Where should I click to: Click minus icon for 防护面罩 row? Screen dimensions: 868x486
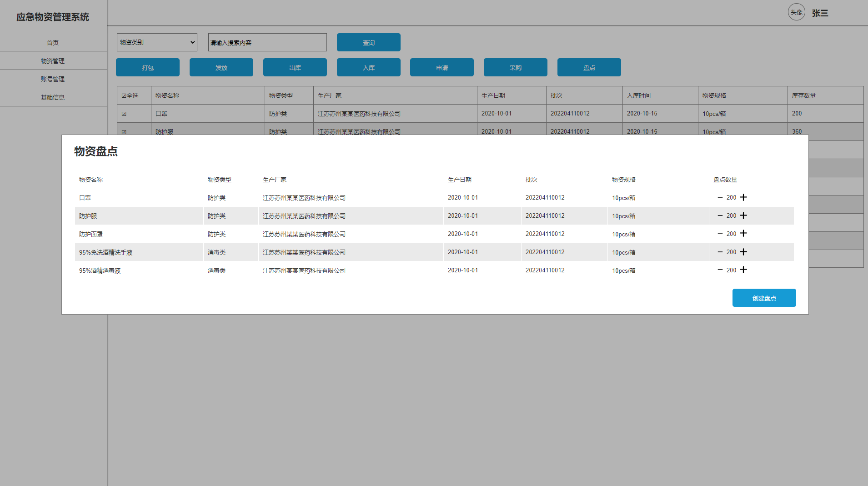coord(720,234)
